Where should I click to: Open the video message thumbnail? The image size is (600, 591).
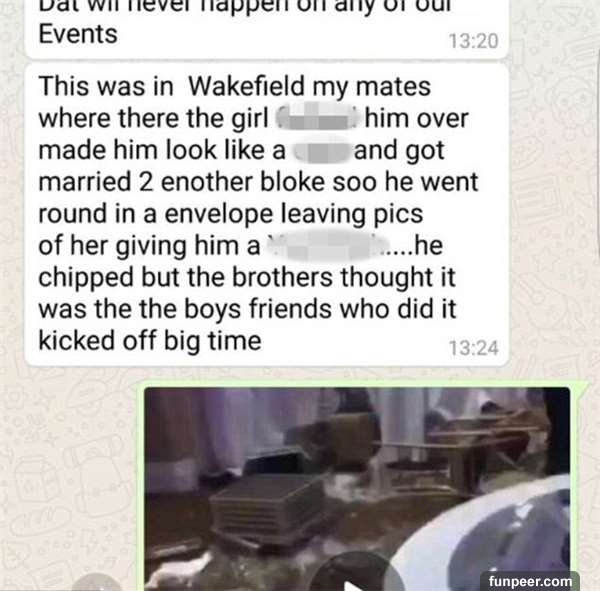click(357, 489)
